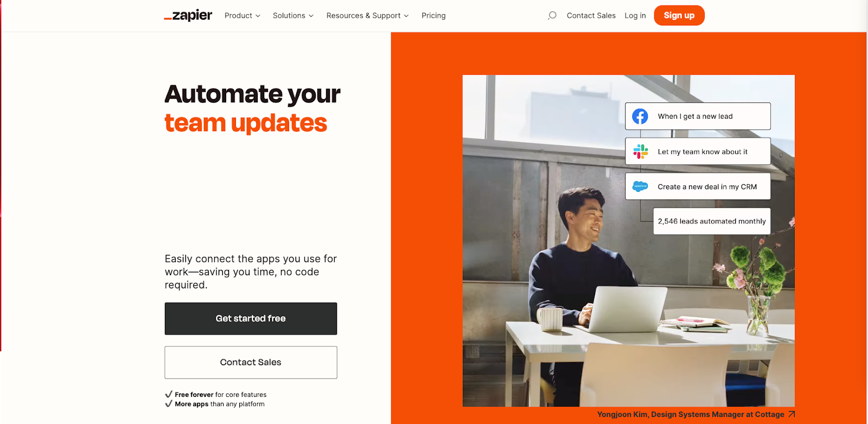Click the Facebook icon in lead card
This screenshot has height=424, width=868.
tap(640, 116)
